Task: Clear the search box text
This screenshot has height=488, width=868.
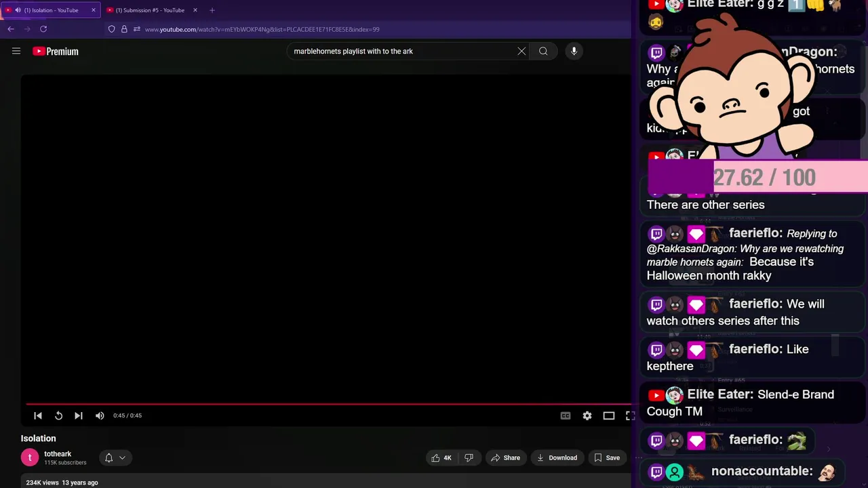Action: [521, 51]
